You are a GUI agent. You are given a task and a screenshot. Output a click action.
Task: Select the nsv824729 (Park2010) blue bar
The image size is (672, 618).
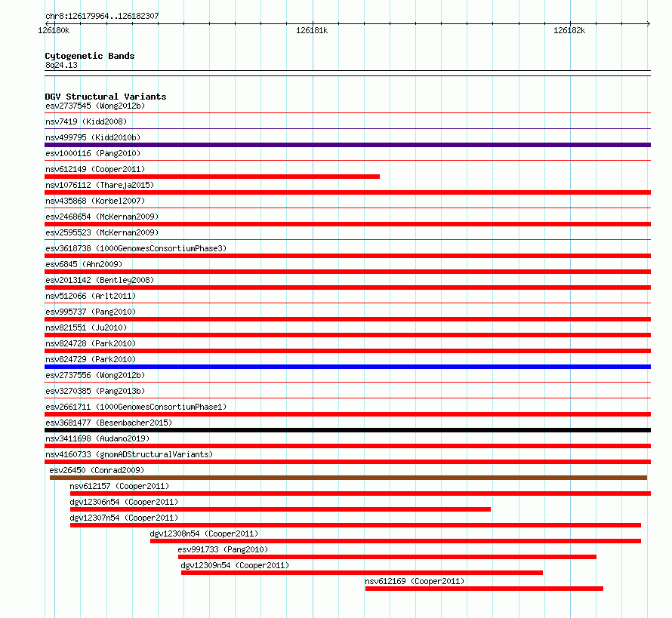[347, 367]
